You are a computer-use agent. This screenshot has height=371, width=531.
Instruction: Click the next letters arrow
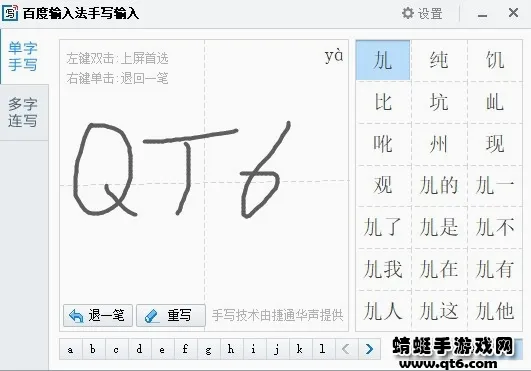coord(369,349)
